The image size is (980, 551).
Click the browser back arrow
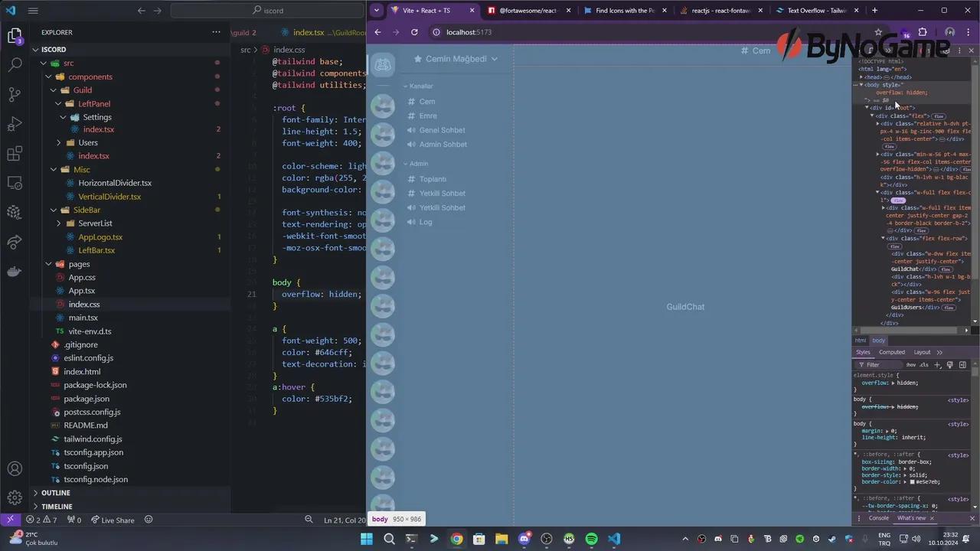377,32
